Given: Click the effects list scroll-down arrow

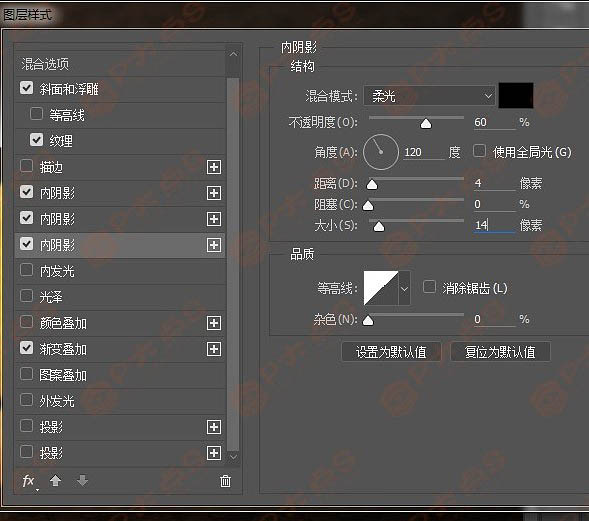Looking at the screenshot, I should (233, 457).
